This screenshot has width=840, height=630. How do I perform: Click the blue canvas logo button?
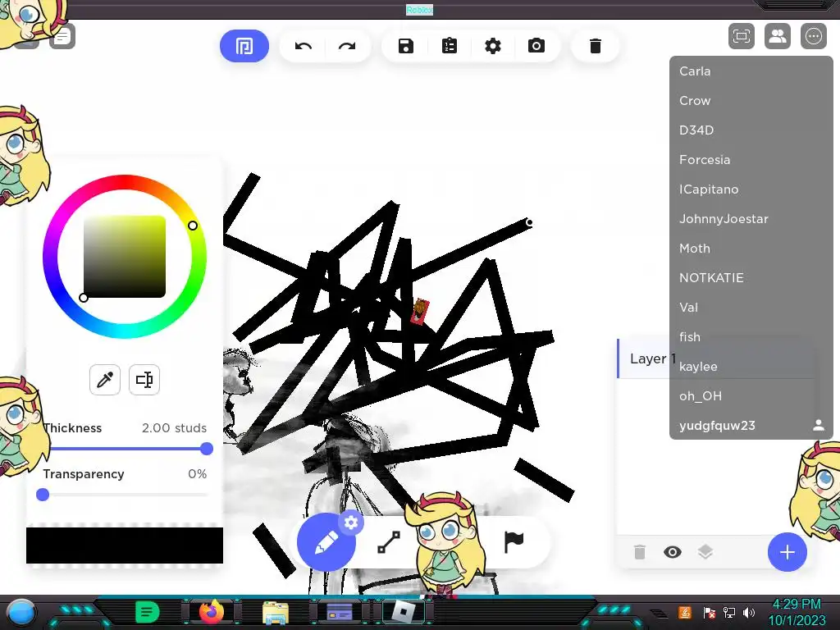coord(244,46)
